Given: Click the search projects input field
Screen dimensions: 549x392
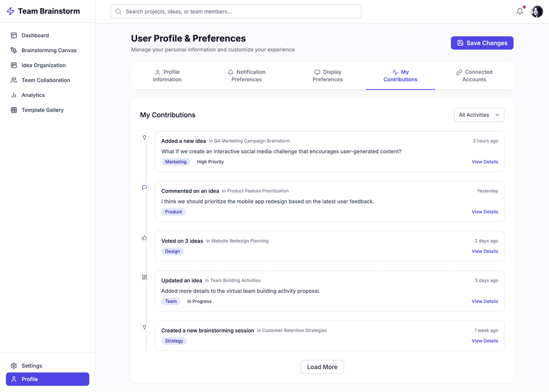Looking at the screenshot, I should coord(236,12).
